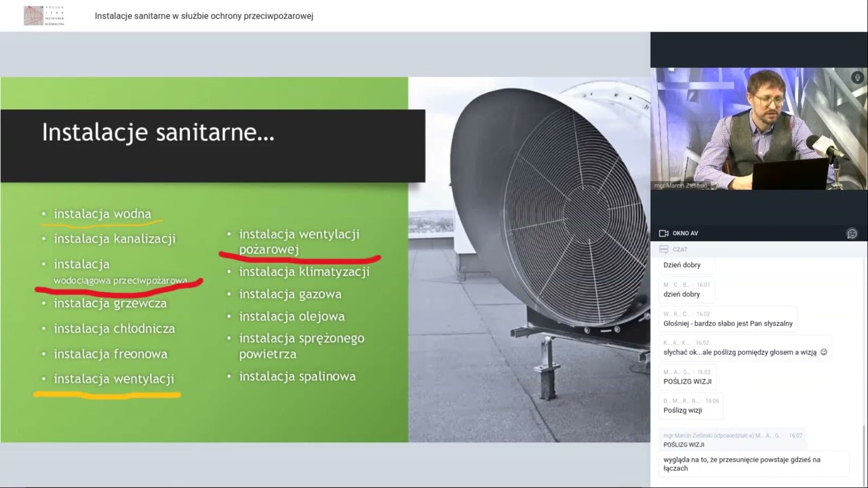
Task: Click the quoted 'POŚLIZG WIZJI' in the presenter reply
Action: click(684, 445)
